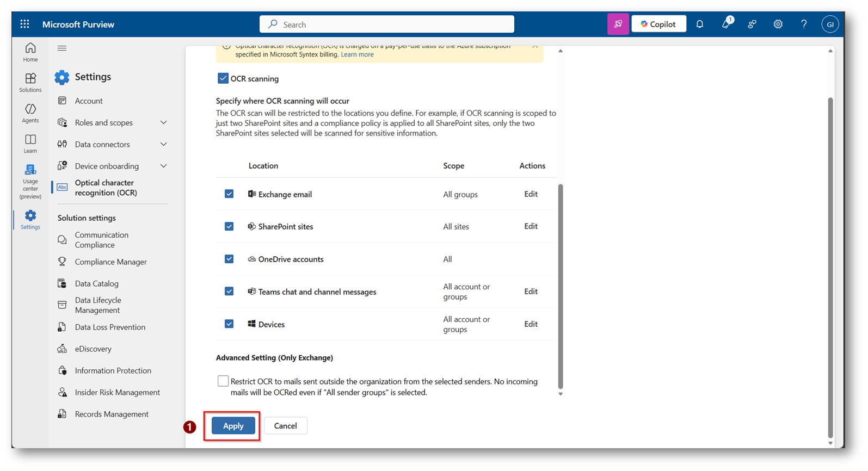Expand the Roles and scopes section
Image resolution: width=868 pixels, height=471 pixels.
coord(163,123)
